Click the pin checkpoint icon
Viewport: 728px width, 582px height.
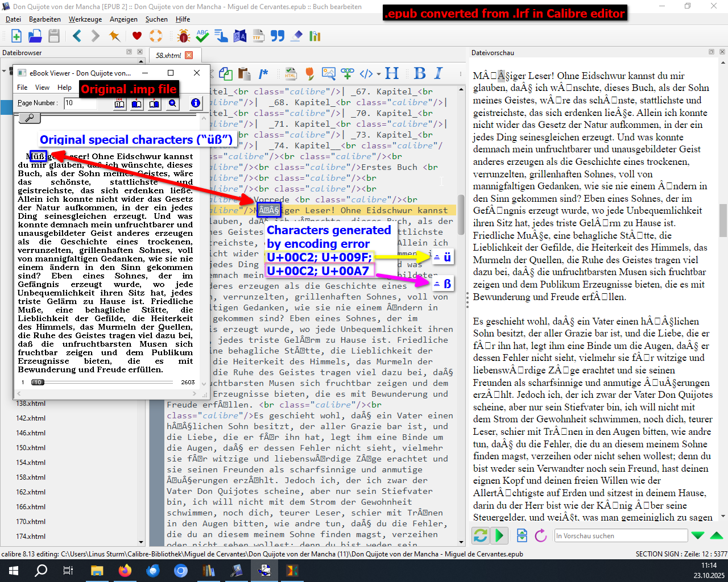pos(115,36)
